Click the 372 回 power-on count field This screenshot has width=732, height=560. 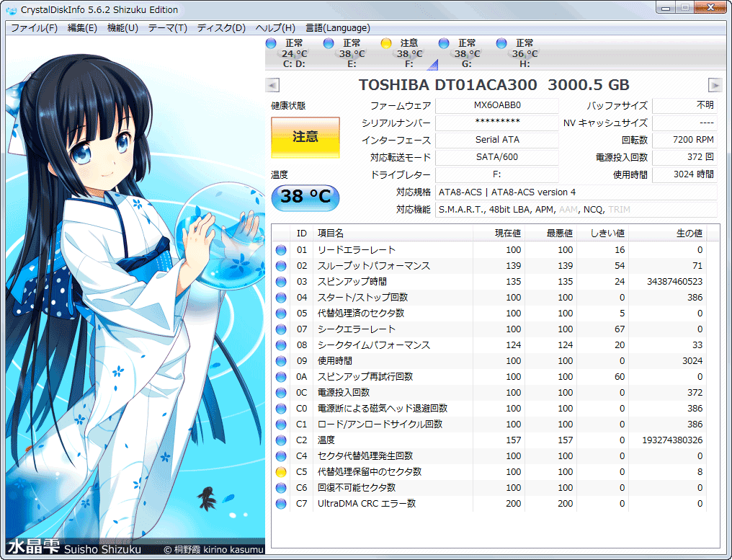coord(684,157)
